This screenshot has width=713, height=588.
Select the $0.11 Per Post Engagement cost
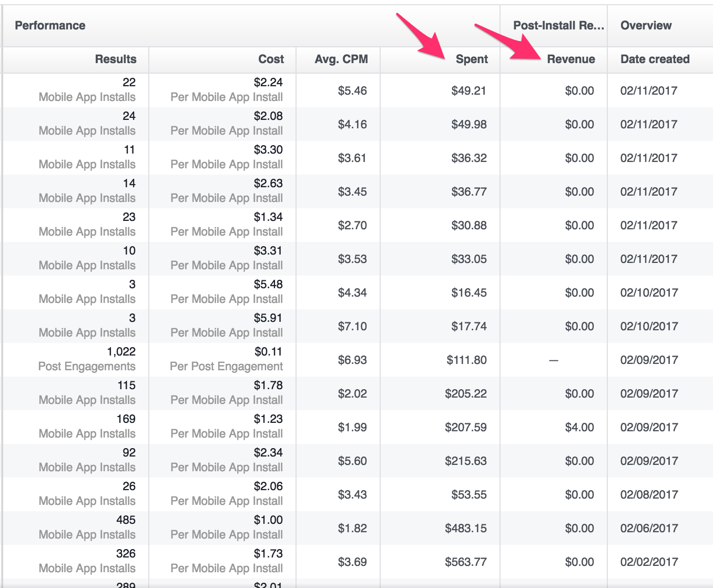226,359
